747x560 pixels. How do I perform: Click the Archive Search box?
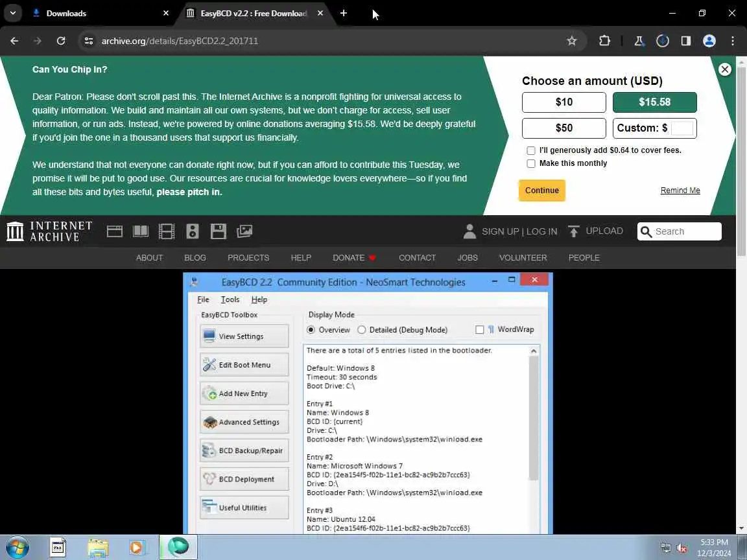[x=680, y=231]
